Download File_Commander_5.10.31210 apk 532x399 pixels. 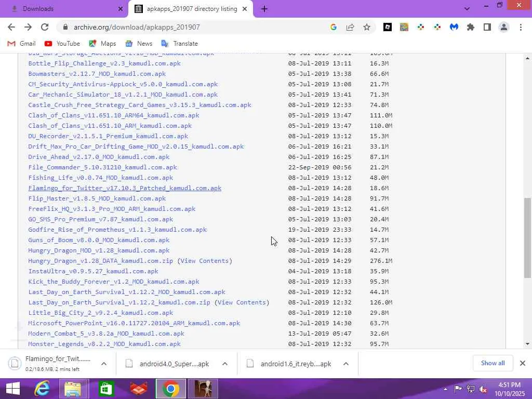coord(102,167)
